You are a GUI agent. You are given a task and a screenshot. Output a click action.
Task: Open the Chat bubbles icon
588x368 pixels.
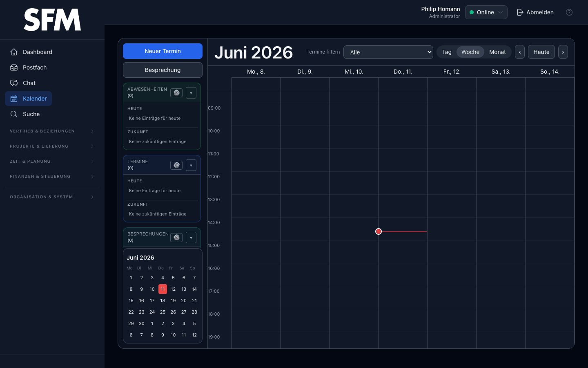14,83
